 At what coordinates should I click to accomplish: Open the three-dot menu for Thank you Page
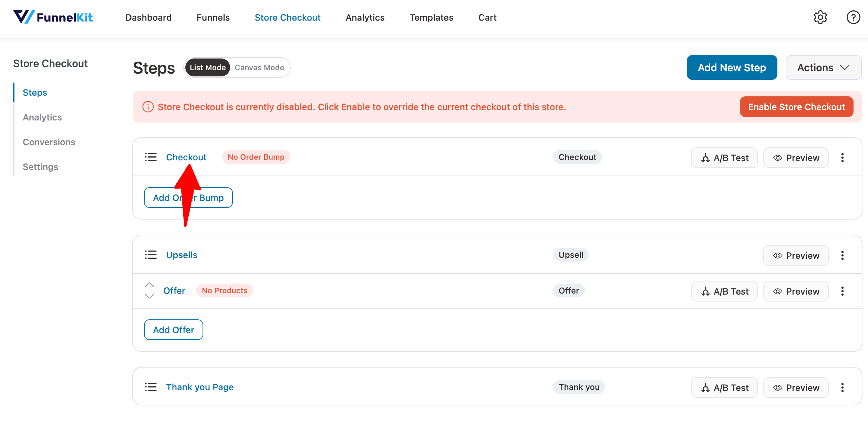[x=843, y=388]
